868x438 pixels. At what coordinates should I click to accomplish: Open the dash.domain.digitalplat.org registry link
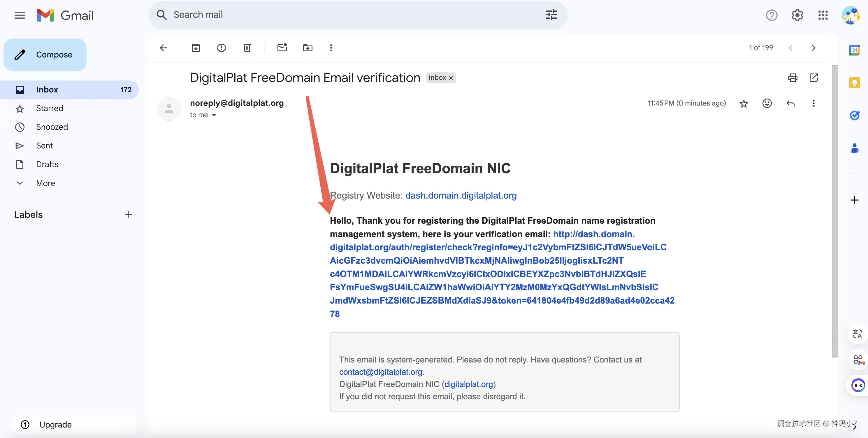461,195
